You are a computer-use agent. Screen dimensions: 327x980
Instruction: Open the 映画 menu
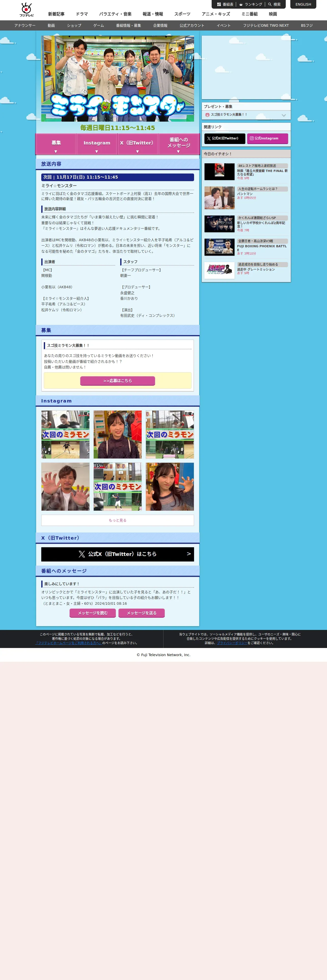tap(273, 14)
